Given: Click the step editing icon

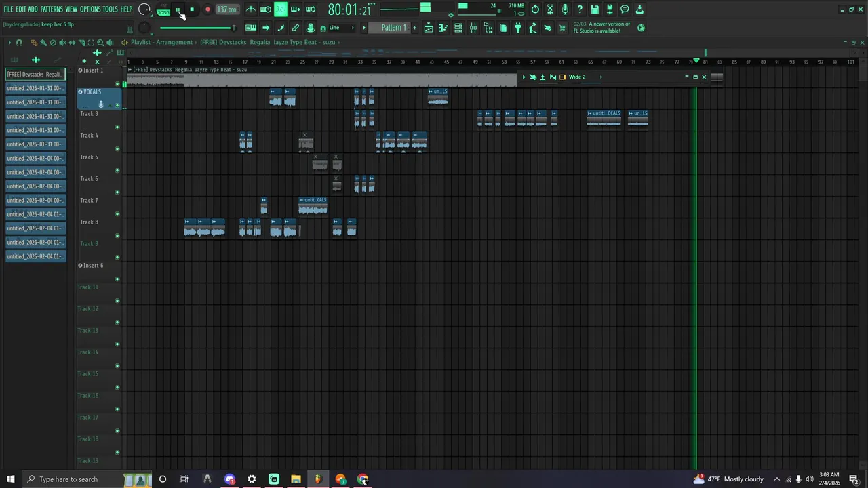Looking at the screenshot, I should point(281,28).
